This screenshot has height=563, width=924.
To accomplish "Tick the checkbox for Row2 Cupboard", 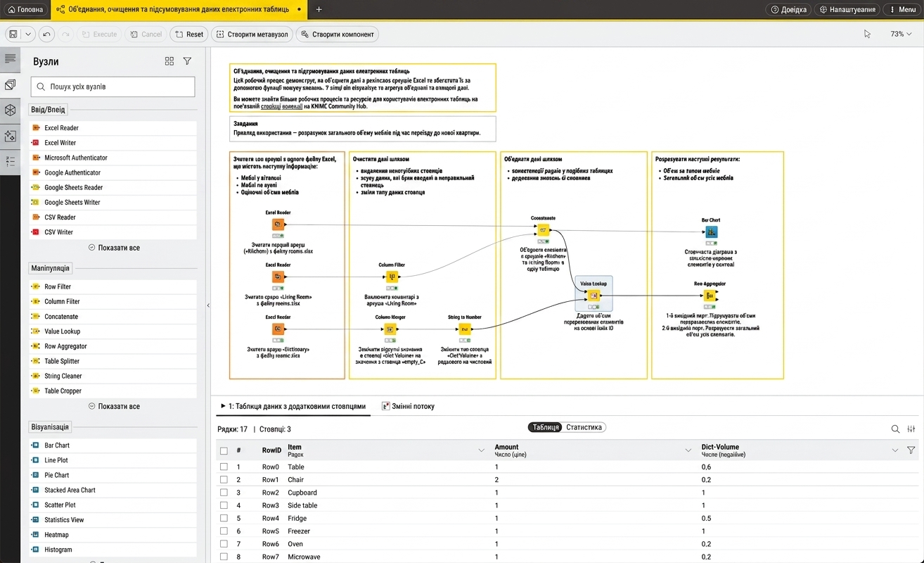I will click(x=224, y=493).
